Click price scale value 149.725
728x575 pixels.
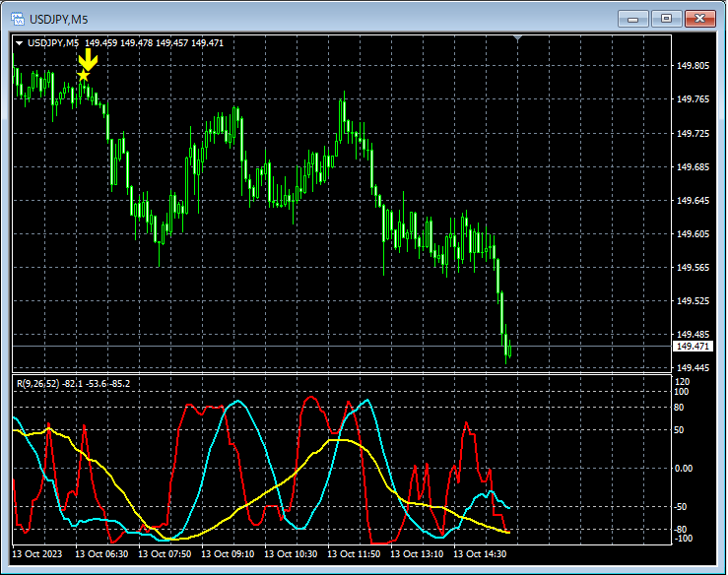[x=693, y=134]
